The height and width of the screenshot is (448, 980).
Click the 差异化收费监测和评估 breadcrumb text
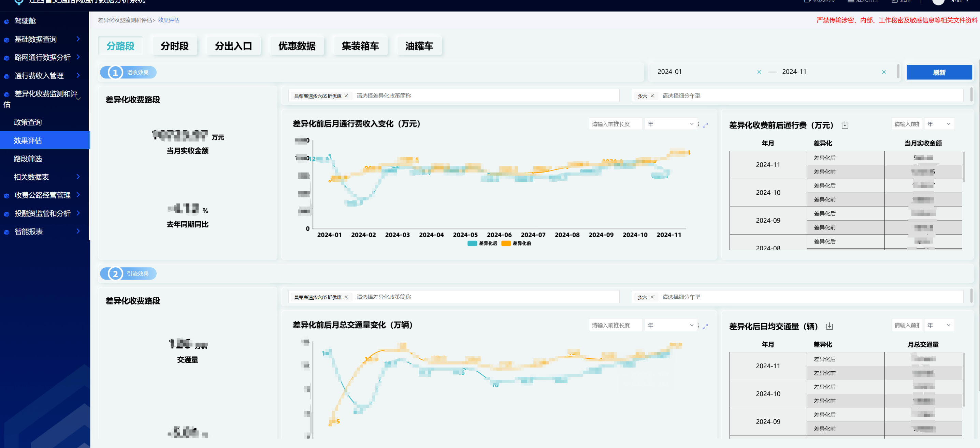pyautogui.click(x=125, y=20)
